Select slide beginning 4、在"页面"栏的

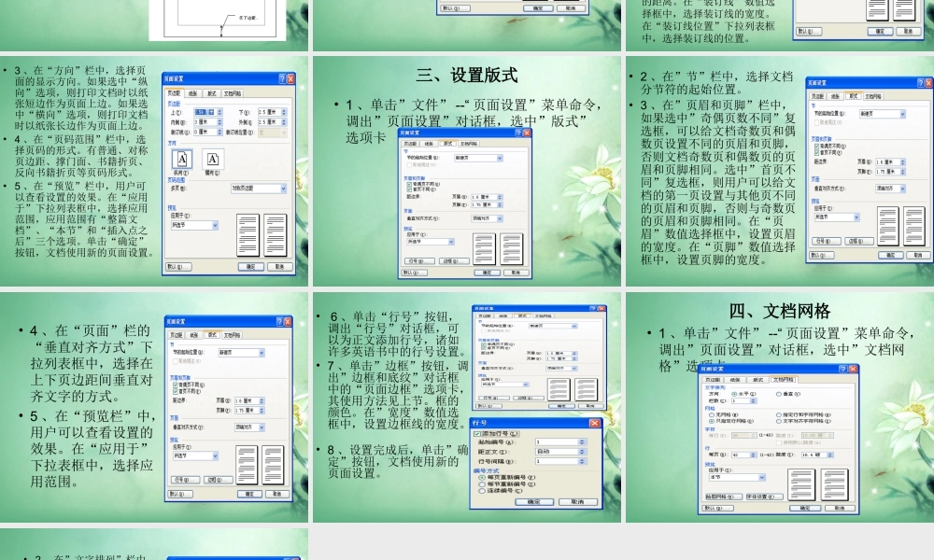click(x=154, y=407)
